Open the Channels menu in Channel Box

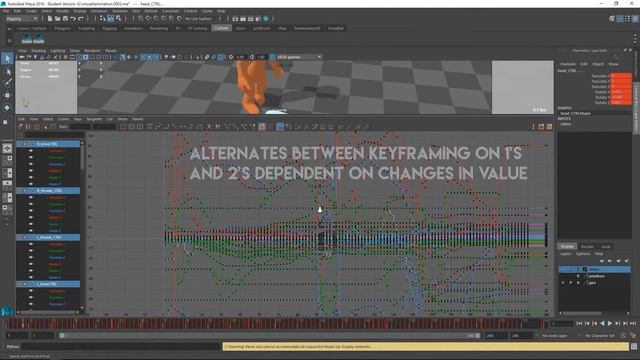tap(567, 64)
